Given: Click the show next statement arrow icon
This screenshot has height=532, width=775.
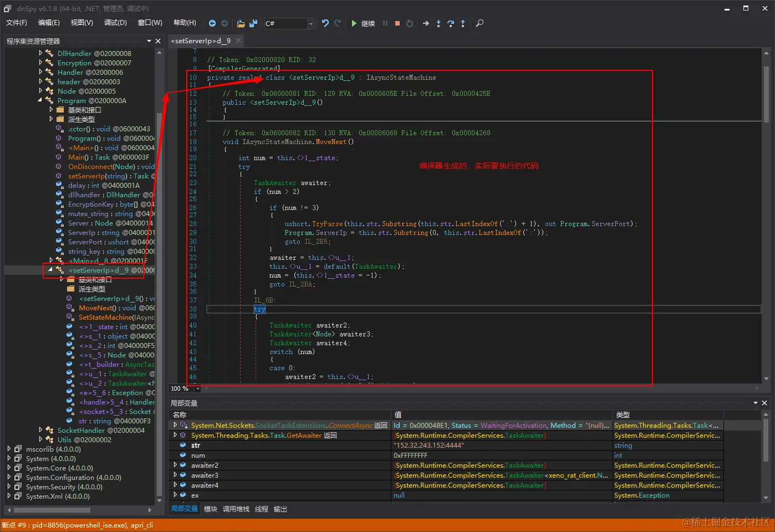Looking at the screenshot, I should (x=426, y=23).
